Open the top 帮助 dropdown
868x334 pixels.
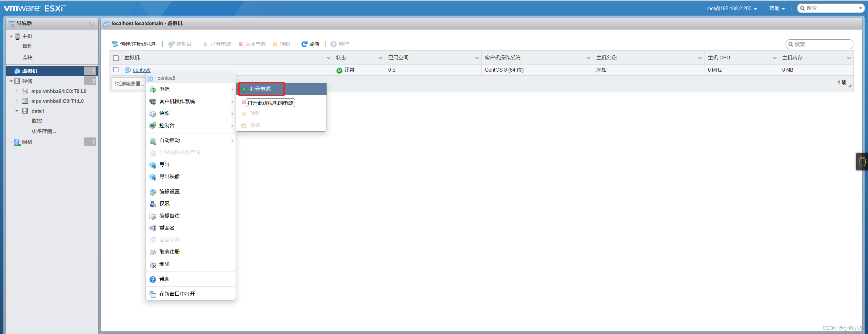(x=777, y=8)
